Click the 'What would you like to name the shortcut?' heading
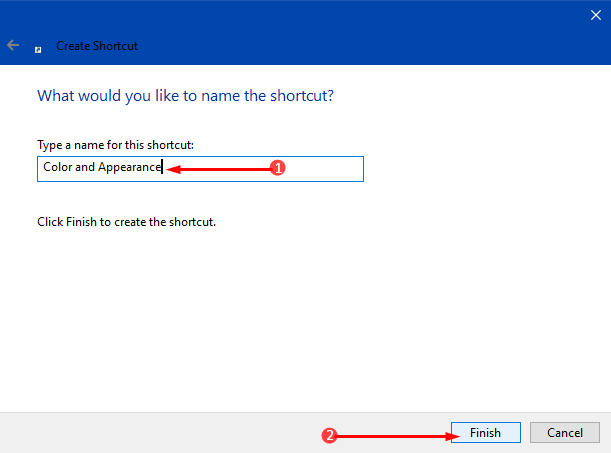 pyautogui.click(x=185, y=96)
